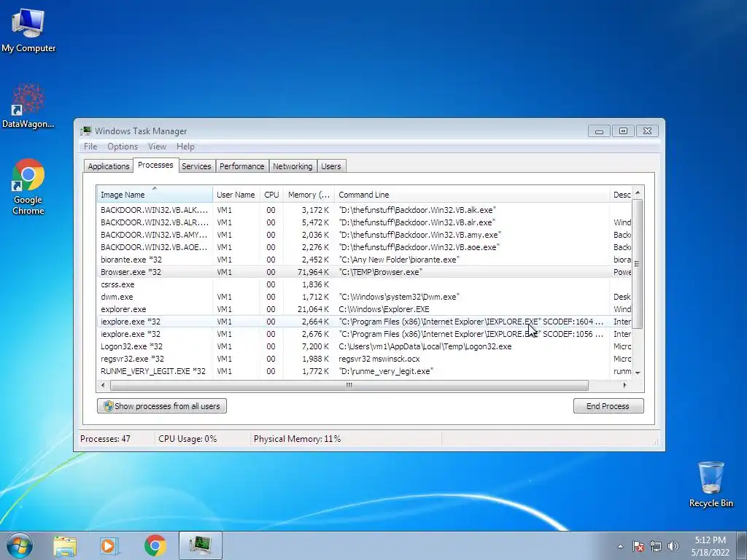This screenshot has width=747, height=560.
Task: Switch to the Processes tab
Action: (x=155, y=165)
